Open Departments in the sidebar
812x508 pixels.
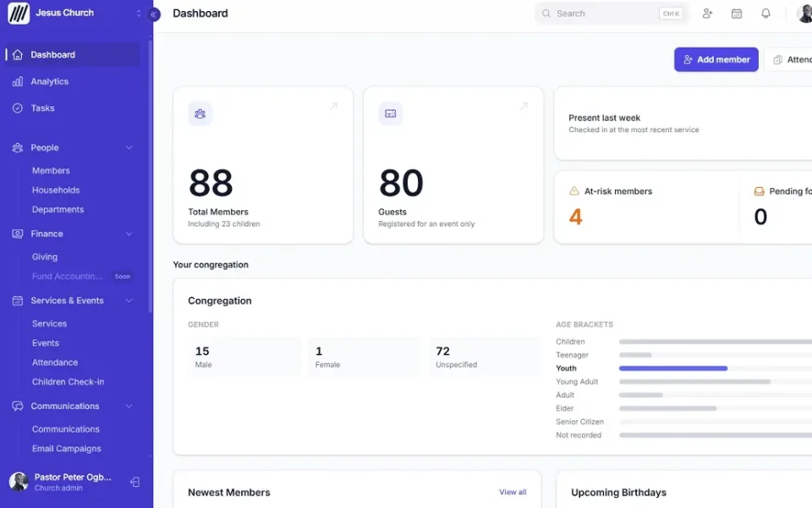click(x=58, y=209)
